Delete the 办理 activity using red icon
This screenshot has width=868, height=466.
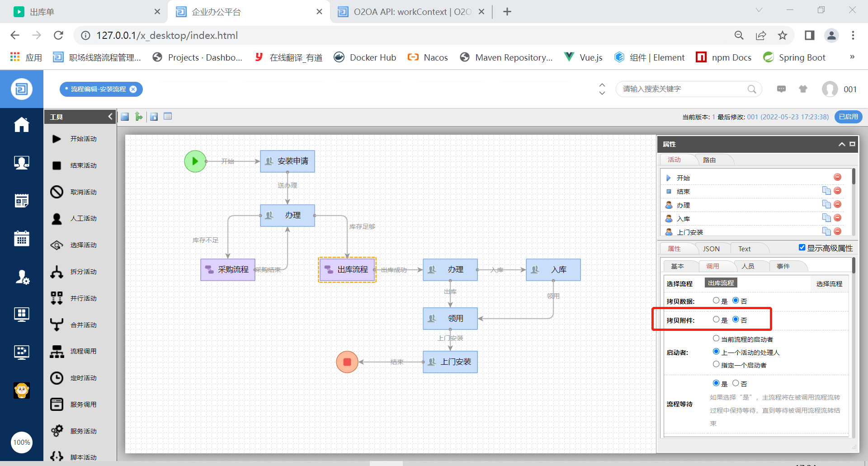pyautogui.click(x=837, y=204)
